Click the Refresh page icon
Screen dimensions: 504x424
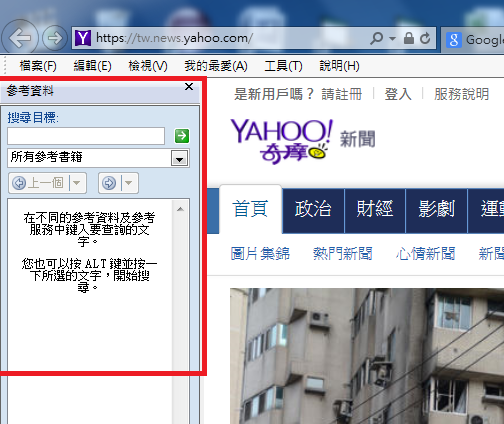coord(425,38)
